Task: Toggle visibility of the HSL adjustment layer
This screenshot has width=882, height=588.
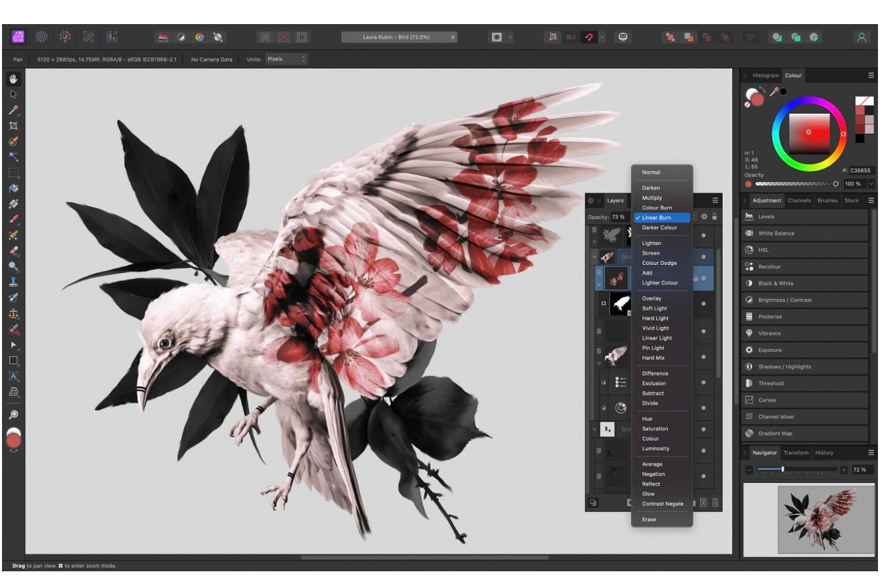Action: coord(703,407)
